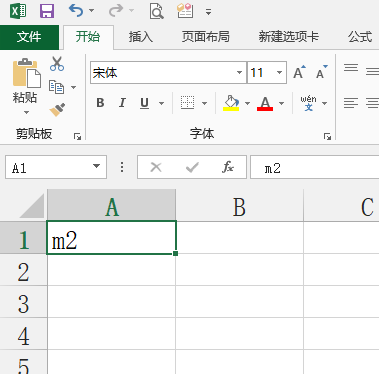Copy selection with the copy icon

[56, 87]
